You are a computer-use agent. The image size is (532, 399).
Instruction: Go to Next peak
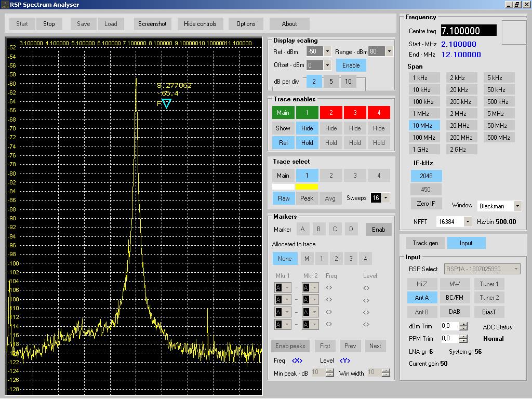pos(375,346)
